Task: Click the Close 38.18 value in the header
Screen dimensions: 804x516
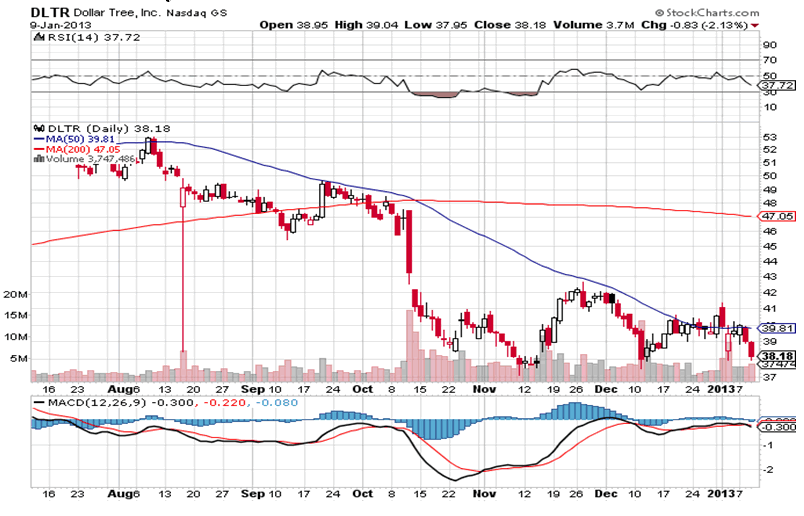Action: [x=510, y=25]
